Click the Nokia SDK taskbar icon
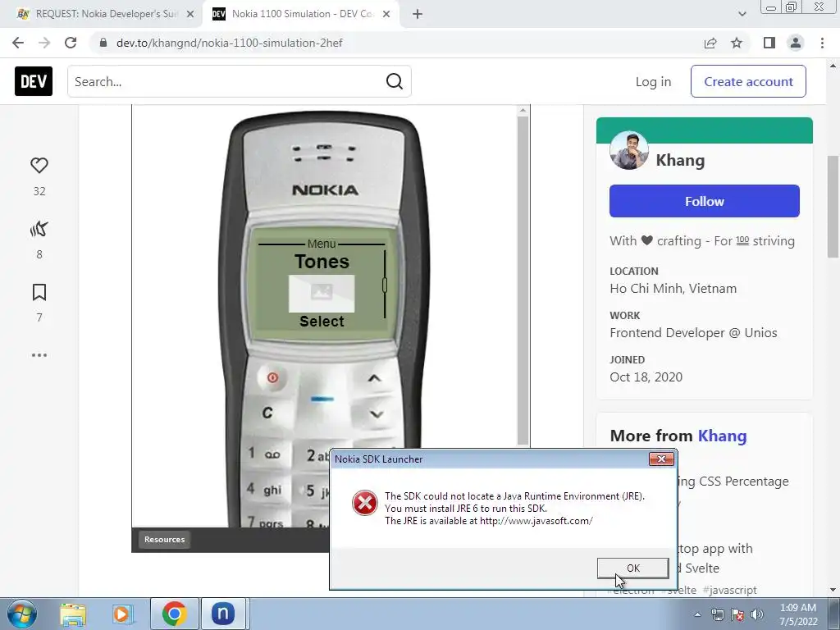This screenshot has width=840, height=630. click(x=223, y=614)
